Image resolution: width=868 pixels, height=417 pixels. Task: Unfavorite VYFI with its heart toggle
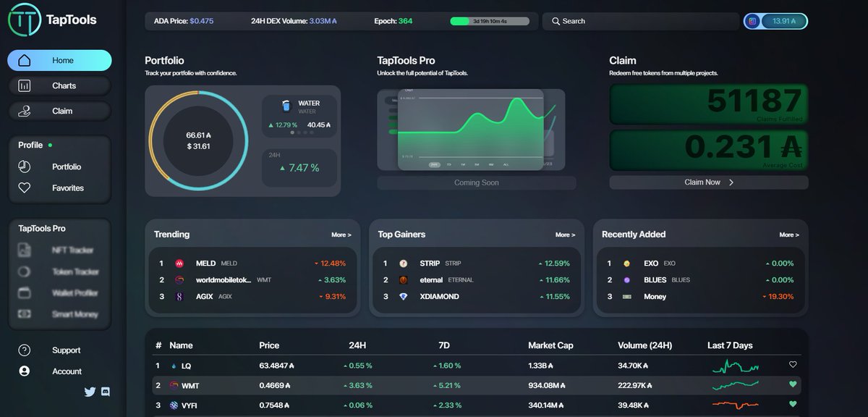tap(793, 404)
